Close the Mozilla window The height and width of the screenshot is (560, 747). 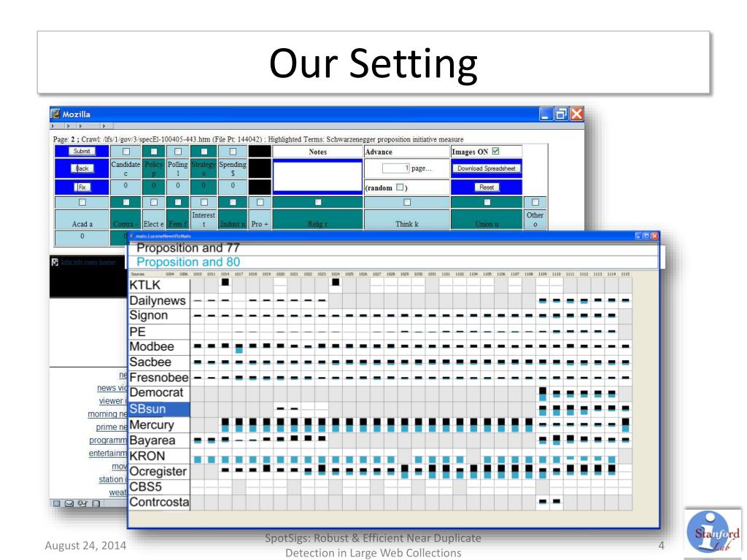click(576, 114)
